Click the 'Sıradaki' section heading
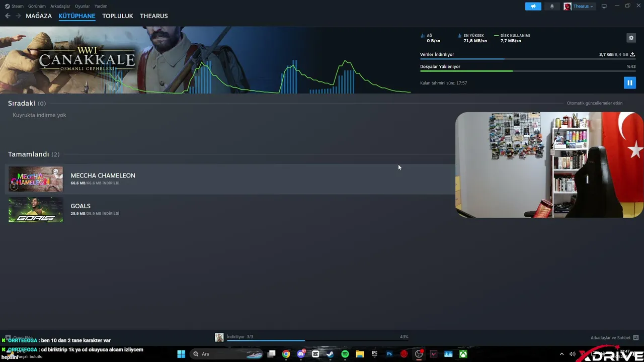644x362 pixels. click(22, 103)
